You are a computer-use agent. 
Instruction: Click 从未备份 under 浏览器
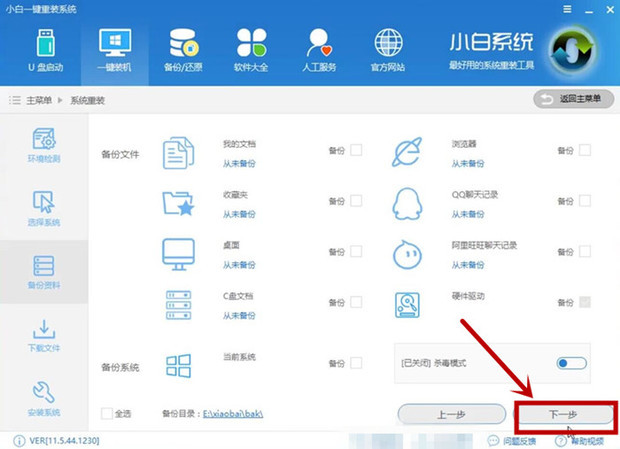tap(468, 163)
